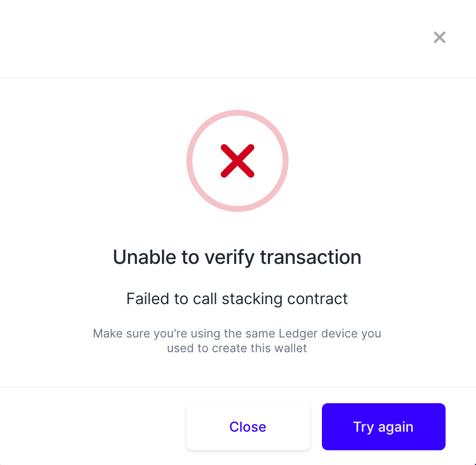Click the 'Failed to call stacking contract' text

238,299
